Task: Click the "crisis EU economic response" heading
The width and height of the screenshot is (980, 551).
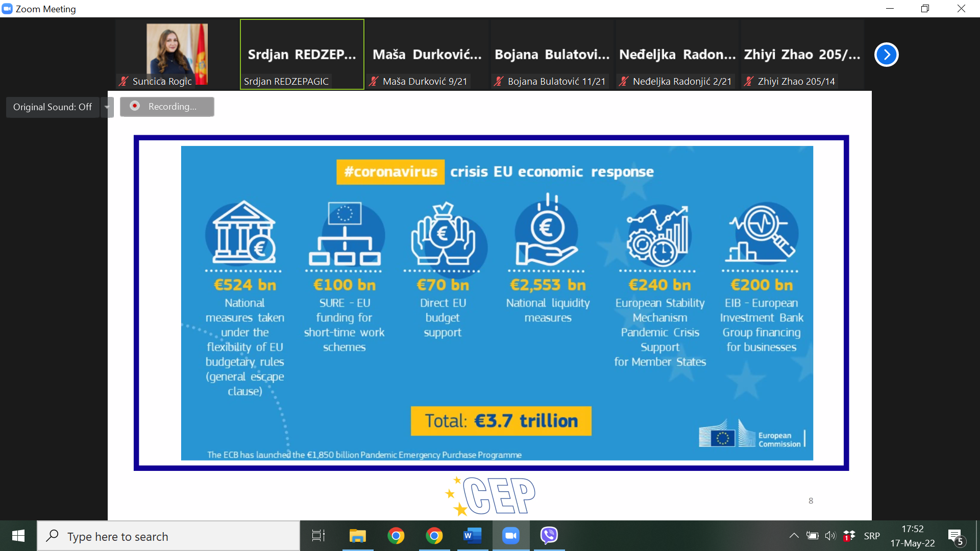Action: point(552,172)
